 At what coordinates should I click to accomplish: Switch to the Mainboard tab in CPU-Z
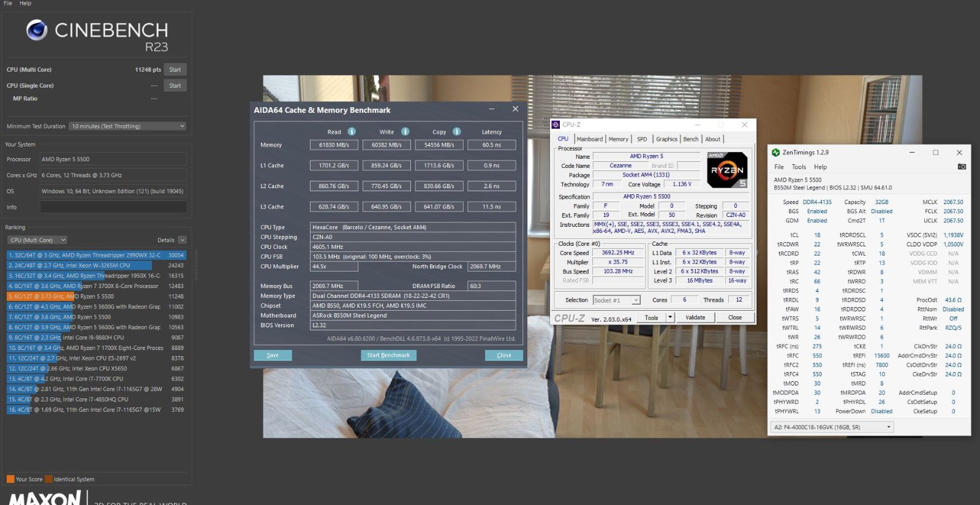point(589,139)
